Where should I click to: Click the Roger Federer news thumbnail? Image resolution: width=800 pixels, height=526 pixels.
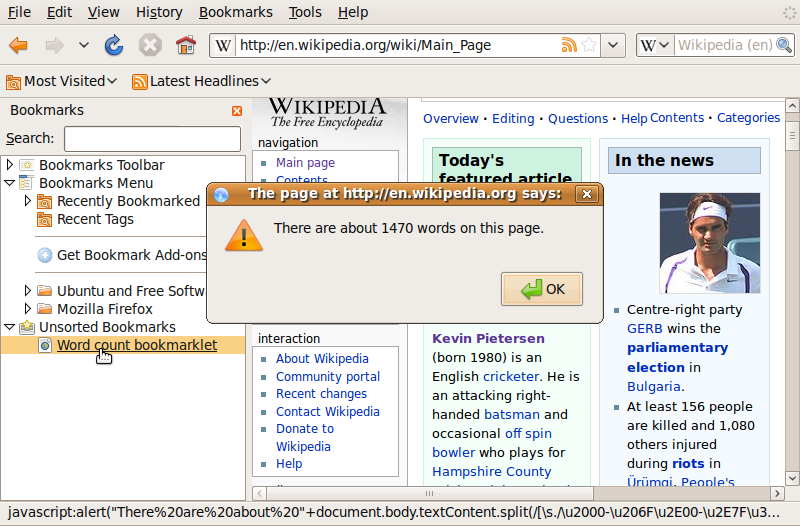(x=709, y=242)
